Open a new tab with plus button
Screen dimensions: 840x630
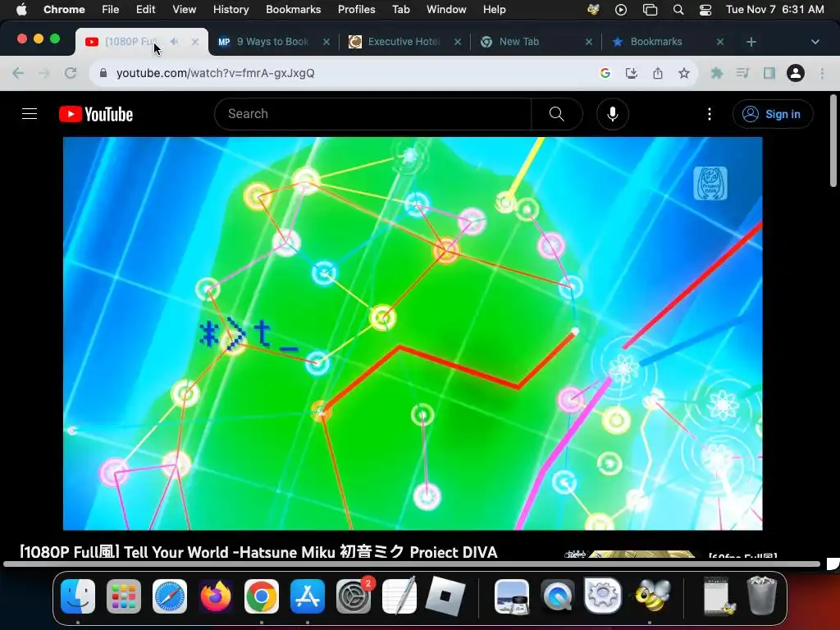(751, 41)
